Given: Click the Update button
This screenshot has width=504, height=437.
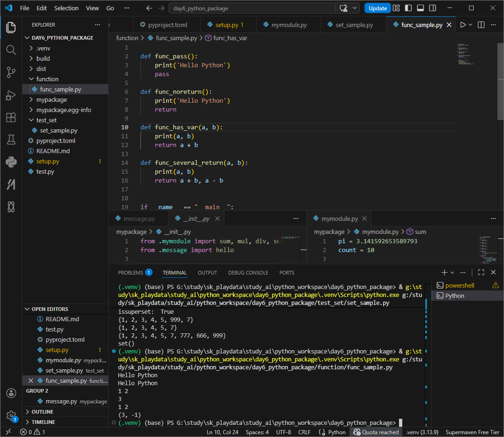Looking at the screenshot, I should pos(378,8).
